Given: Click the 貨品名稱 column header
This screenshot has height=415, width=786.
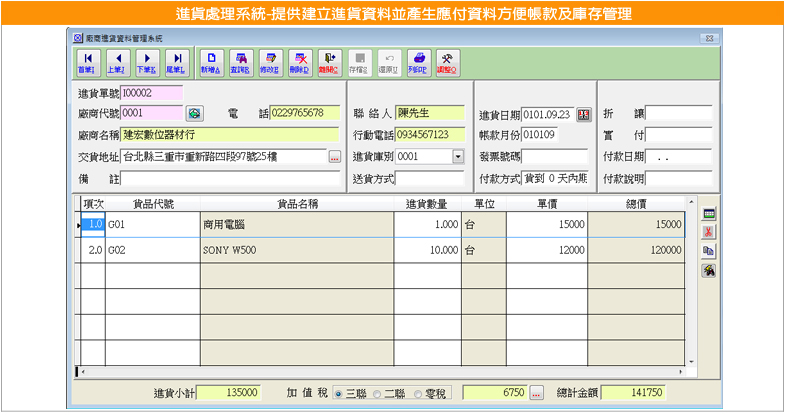Looking at the screenshot, I should coord(297,204).
